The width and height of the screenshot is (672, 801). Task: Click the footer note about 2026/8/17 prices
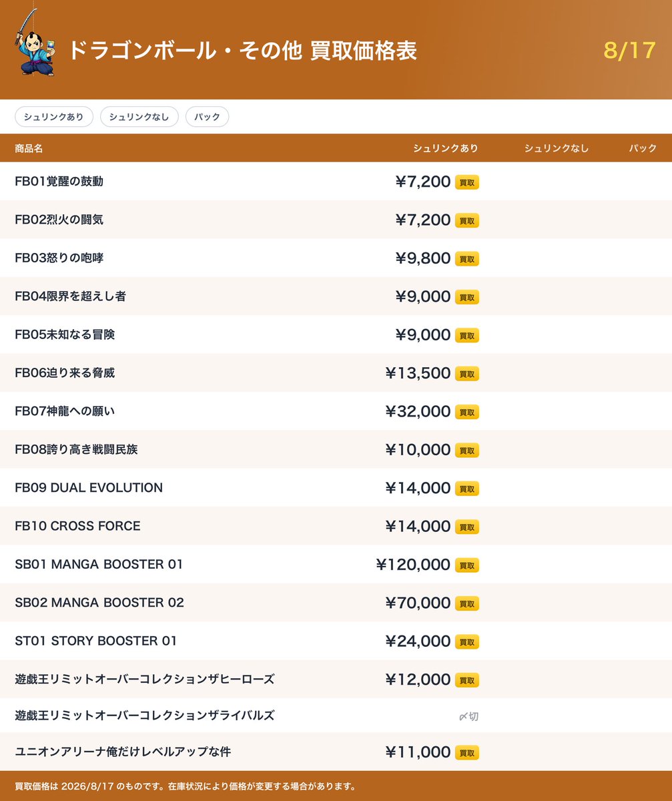click(185, 786)
